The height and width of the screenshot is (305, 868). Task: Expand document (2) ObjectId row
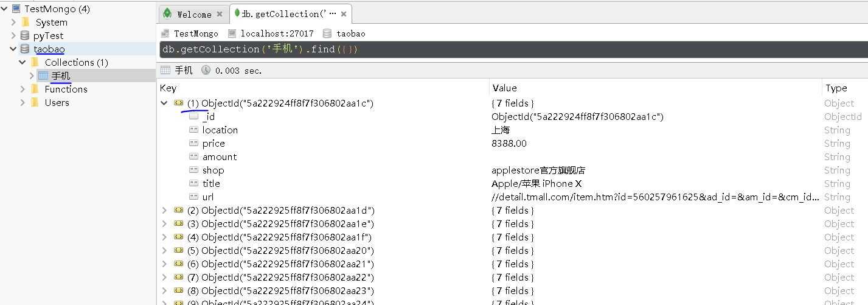coord(164,210)
